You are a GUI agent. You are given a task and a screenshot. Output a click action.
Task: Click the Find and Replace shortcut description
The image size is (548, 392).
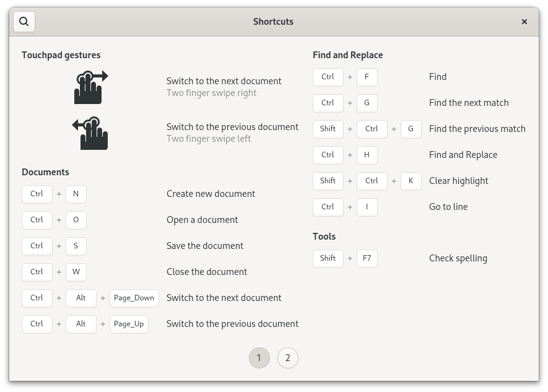pos(463,155)
